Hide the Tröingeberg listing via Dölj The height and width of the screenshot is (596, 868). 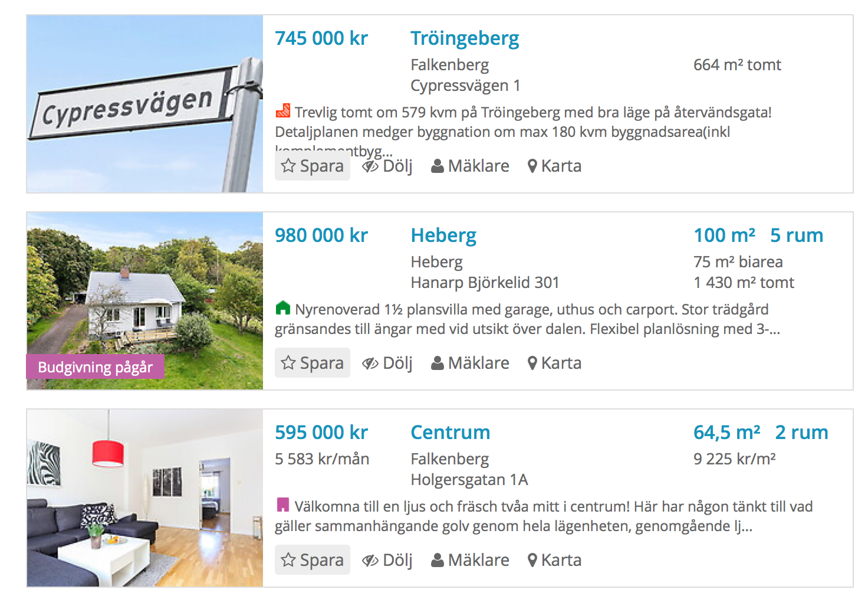pyautogui.click(x=387, y=166)
